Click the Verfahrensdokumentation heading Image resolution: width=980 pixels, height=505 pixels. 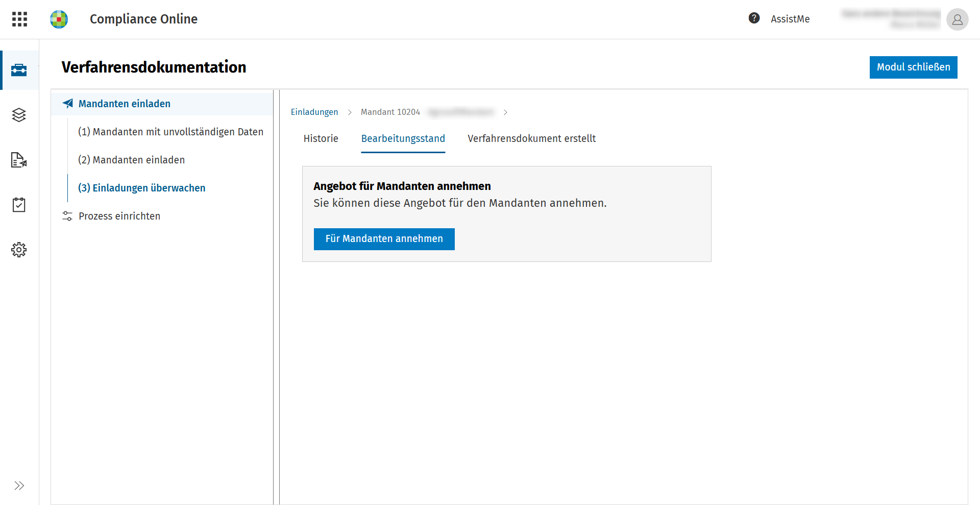[x=154, y=67]
